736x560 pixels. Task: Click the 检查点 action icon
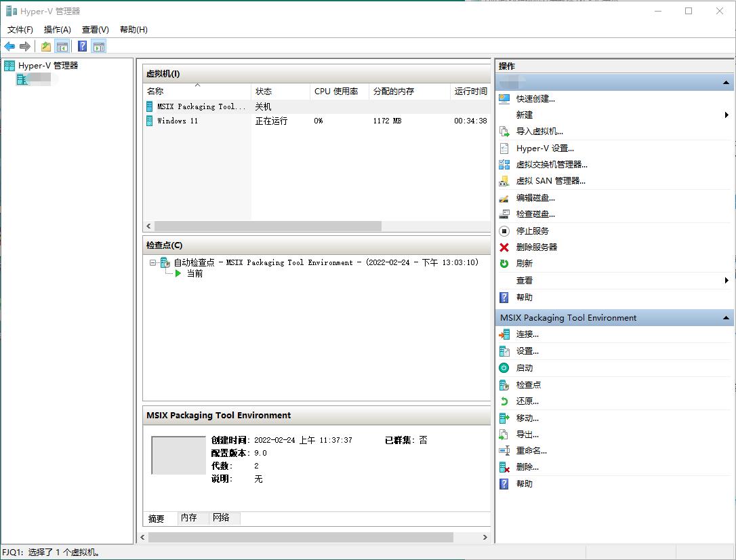pos(504,385)
